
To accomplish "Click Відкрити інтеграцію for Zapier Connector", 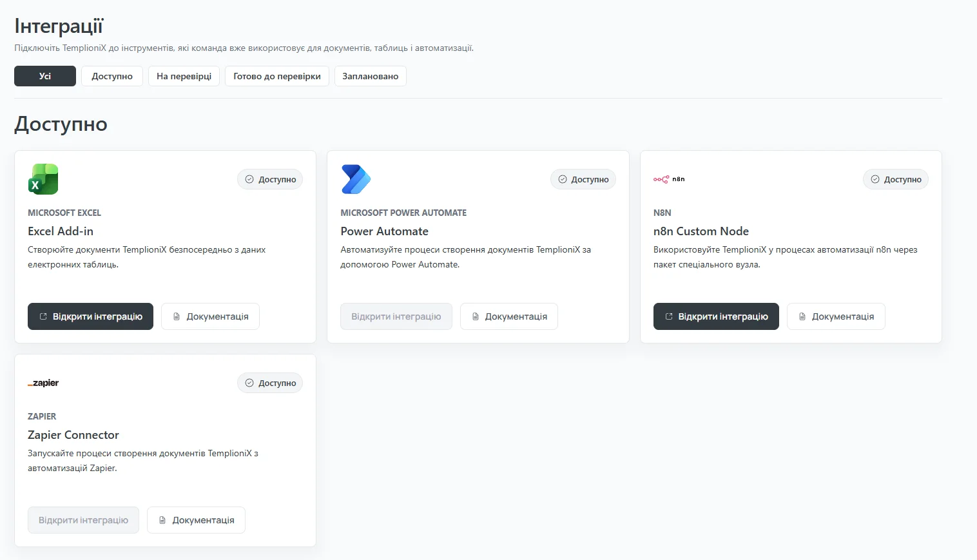I will (x=83, y=520).
